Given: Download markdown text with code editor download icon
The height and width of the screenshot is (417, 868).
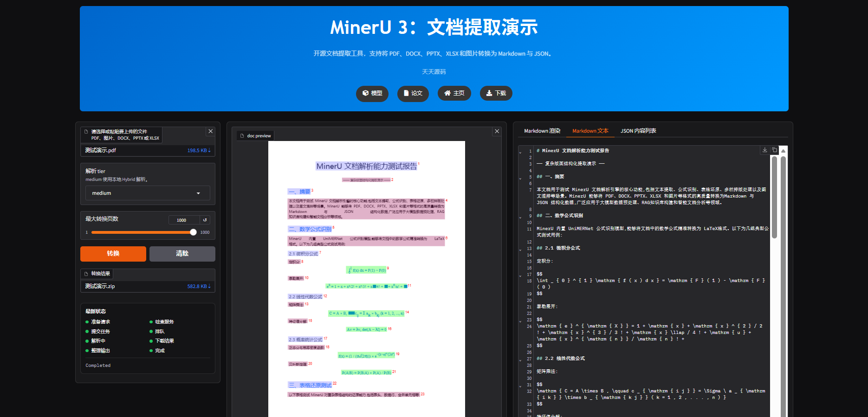Looking at the screenshot, I should click(x=764, y=150).
